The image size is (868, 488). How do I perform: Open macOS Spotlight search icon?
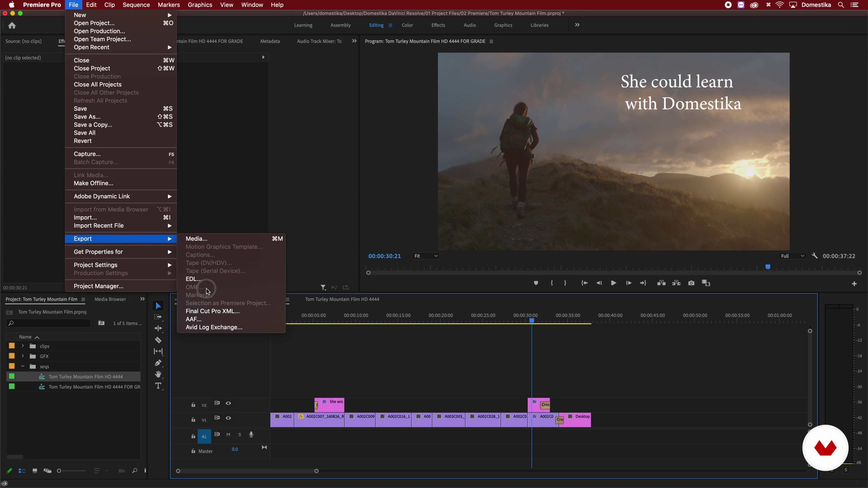(x=841, y=5)
